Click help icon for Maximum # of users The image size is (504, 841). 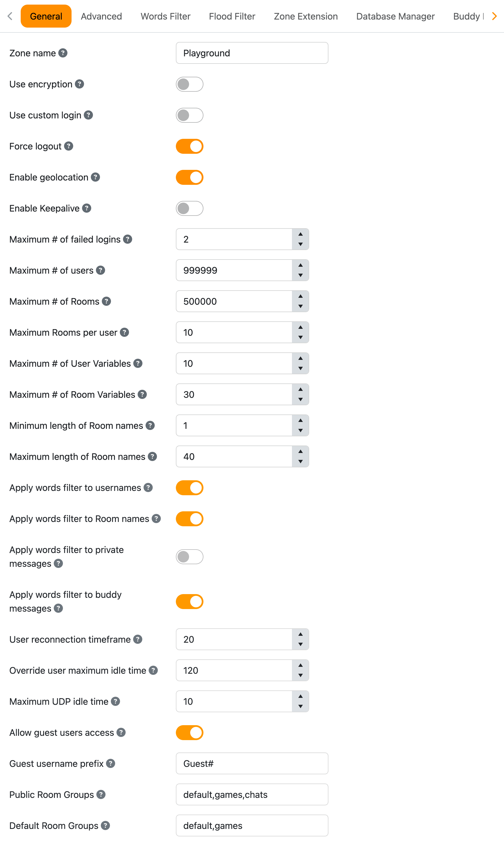(x=101, y=270)
